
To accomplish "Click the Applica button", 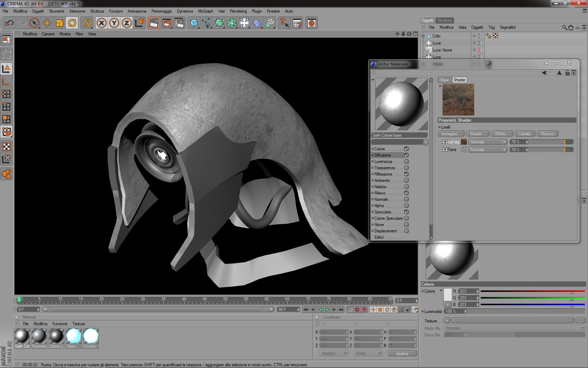I will point(402,353).
